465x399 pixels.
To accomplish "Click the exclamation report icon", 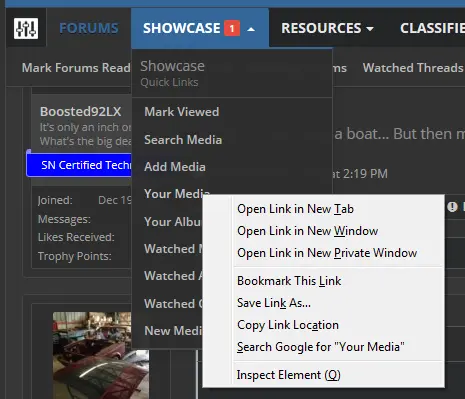I will [452, 207].
